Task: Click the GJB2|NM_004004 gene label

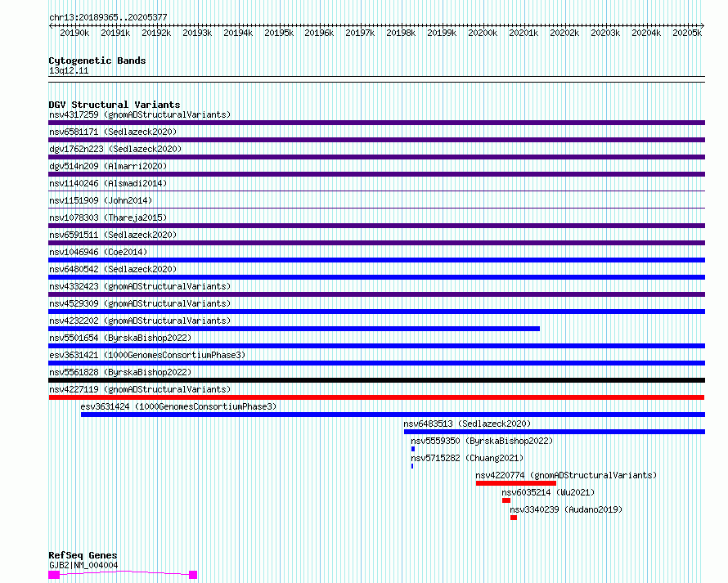Action: point(83,565)
